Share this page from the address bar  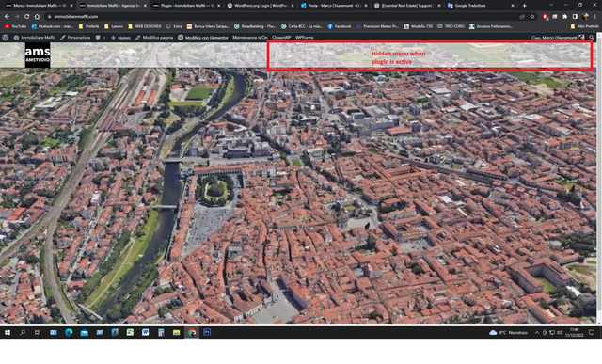click(x=522, y=17)
